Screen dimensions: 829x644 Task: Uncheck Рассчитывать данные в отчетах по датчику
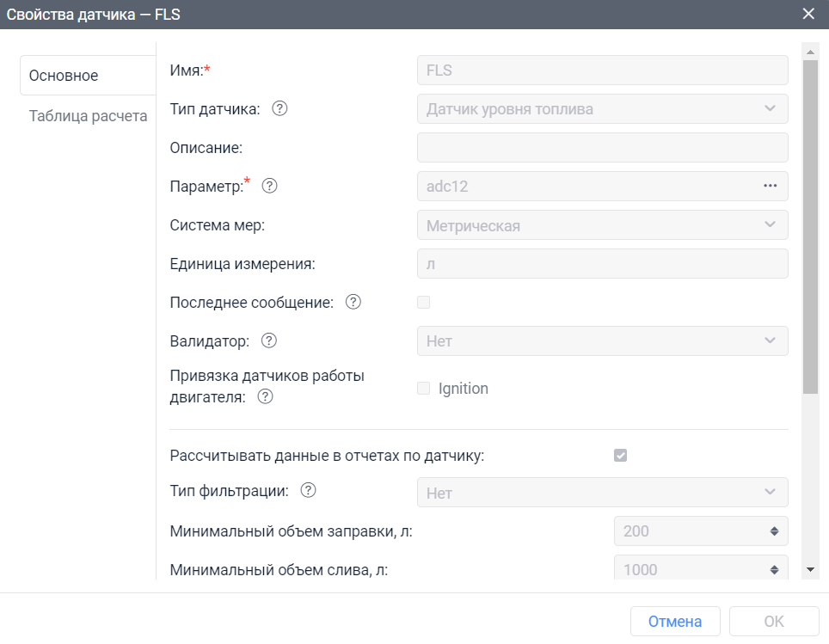click(x=621, y=455)
